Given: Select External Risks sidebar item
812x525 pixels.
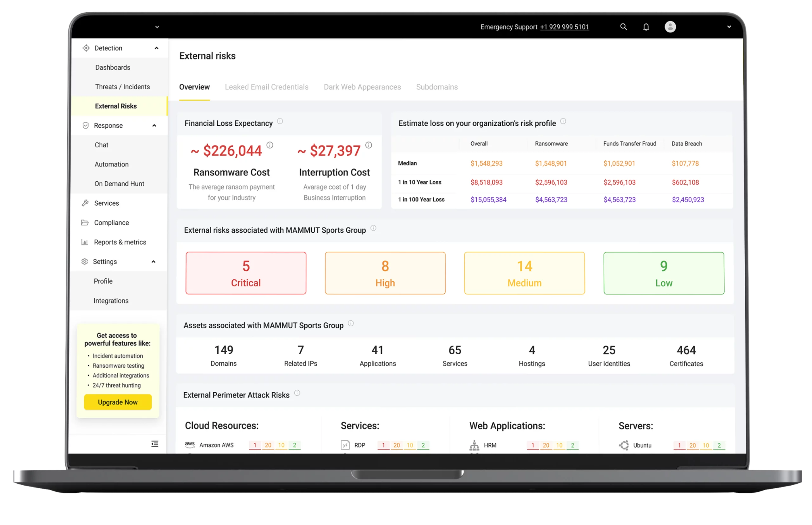Looking at the screenshot, I should tap(119, 106).
